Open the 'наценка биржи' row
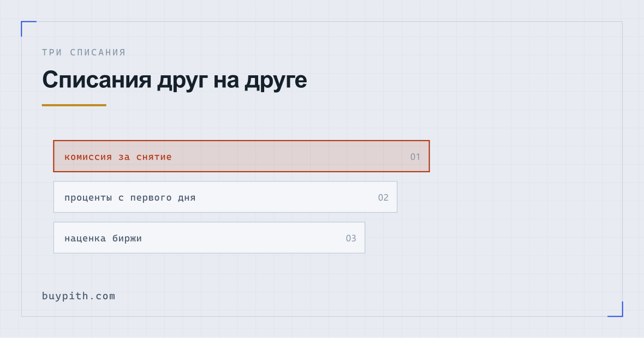The width and height of the screenshot is (644, 338). click(209, 238)
